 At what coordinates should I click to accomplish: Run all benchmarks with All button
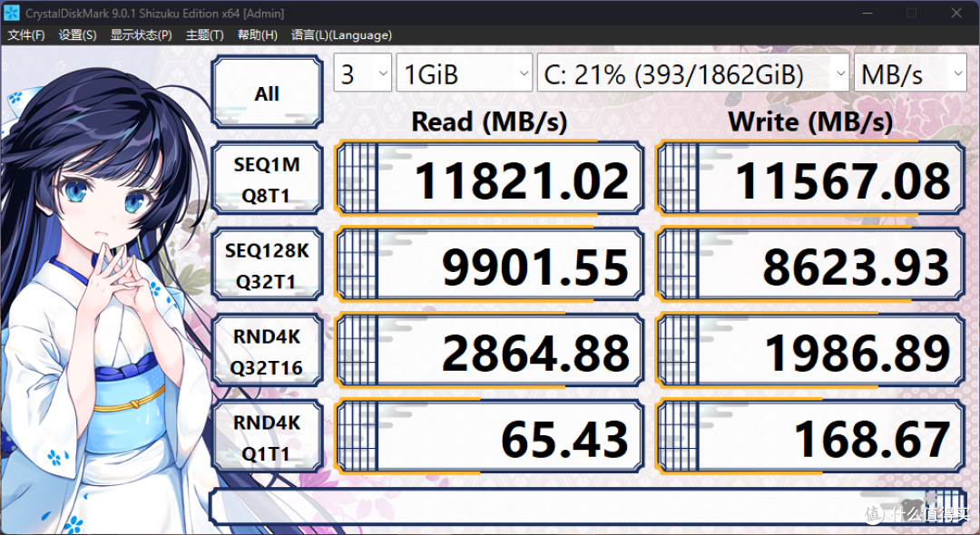point(267,93)
